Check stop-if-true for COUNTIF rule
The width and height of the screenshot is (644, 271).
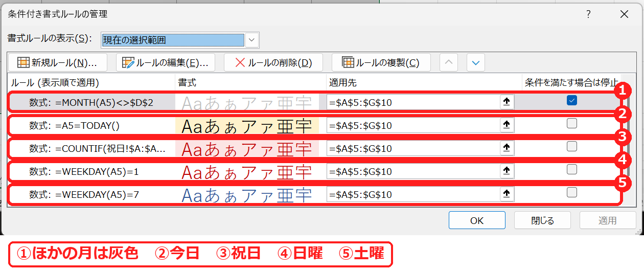572,146
